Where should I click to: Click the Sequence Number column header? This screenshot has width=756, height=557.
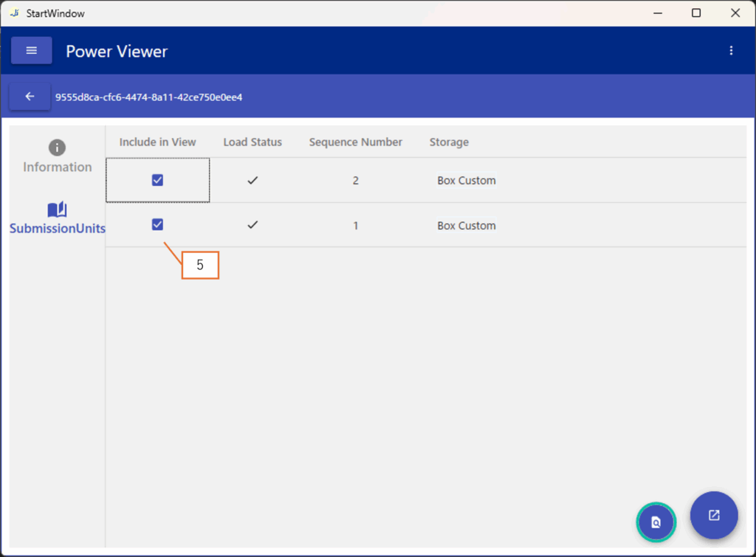click(x=355, y=142)
